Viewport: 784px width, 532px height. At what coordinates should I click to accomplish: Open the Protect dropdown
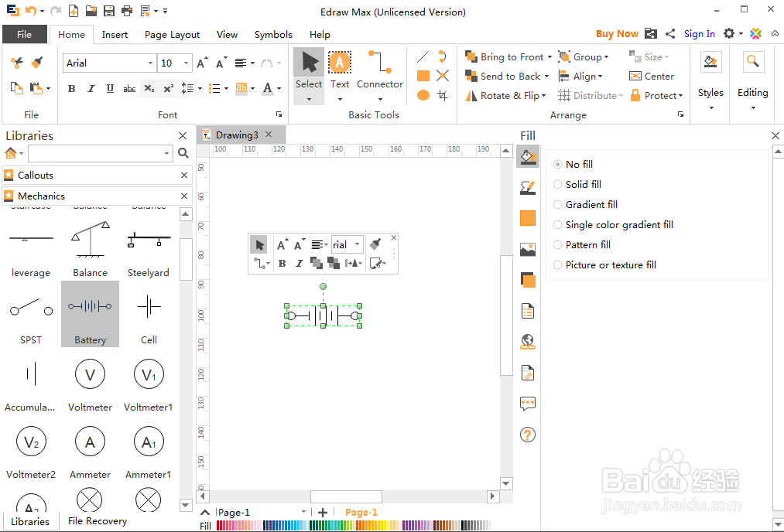656,95
